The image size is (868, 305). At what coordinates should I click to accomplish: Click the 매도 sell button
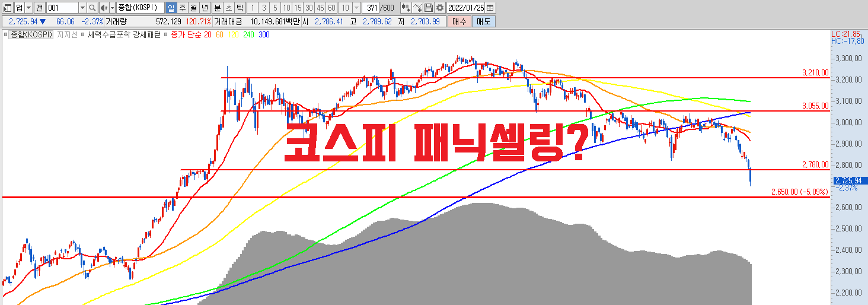(483, 21)
